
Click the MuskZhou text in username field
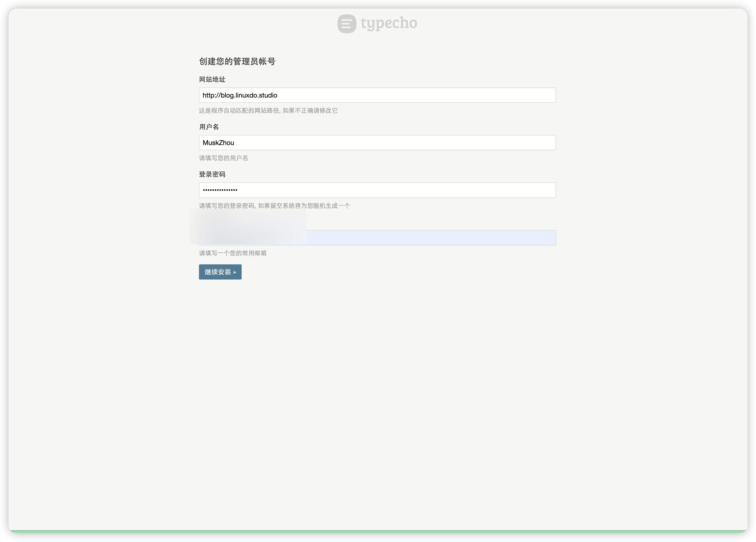[218, 143]
